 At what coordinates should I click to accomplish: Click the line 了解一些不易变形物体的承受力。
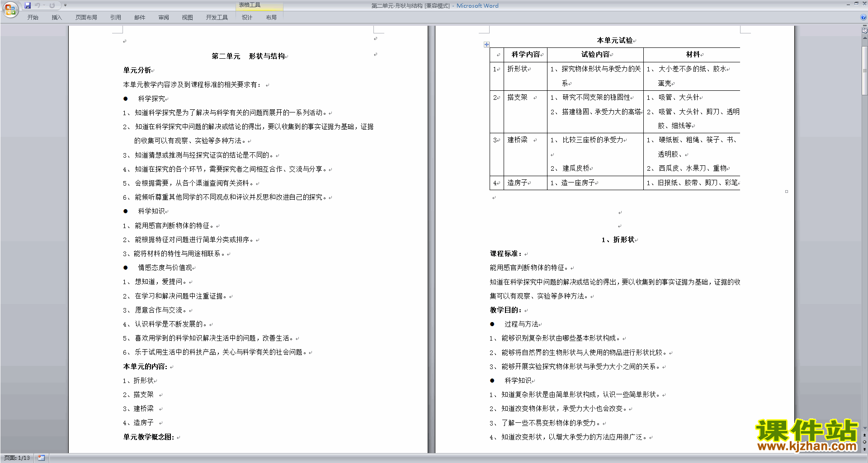tap(552, 423)
